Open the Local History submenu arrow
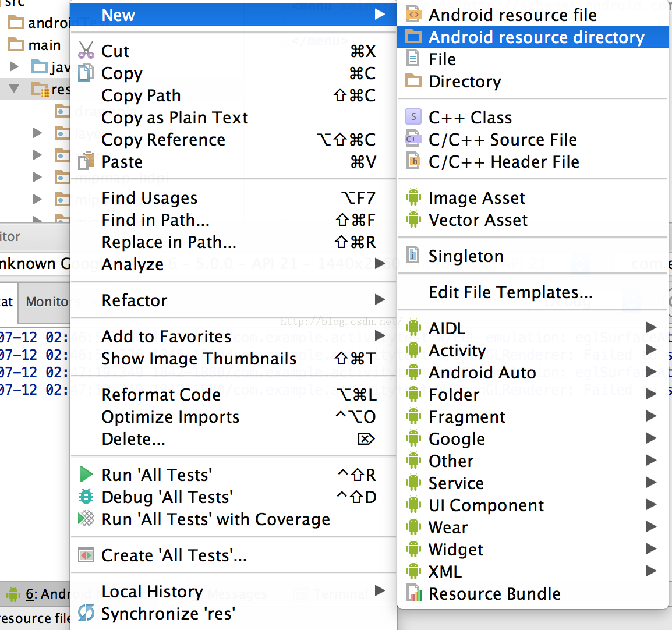Viewport: 672px width, 630px height. 380,591
